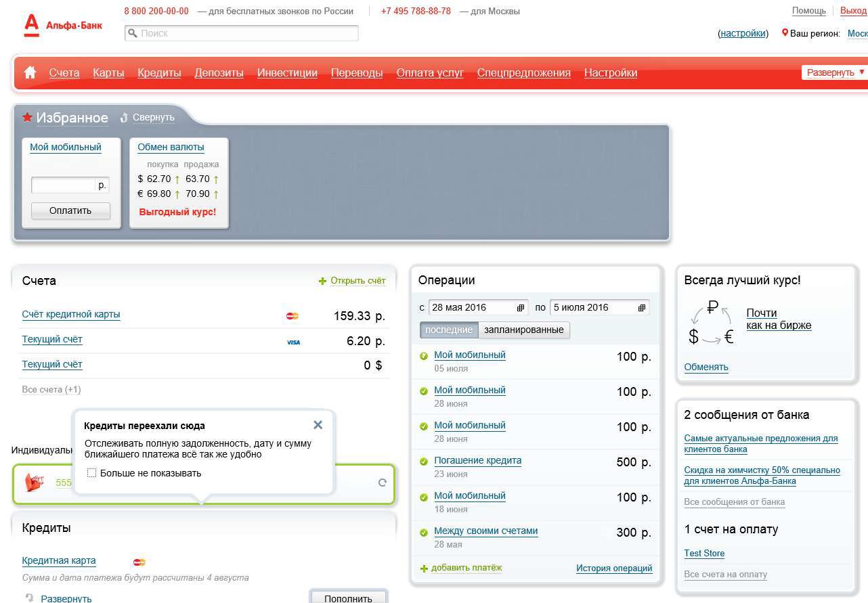Switch to the запланированные operations tab
The height and width of the screenshot is (603, 868).
524,330
